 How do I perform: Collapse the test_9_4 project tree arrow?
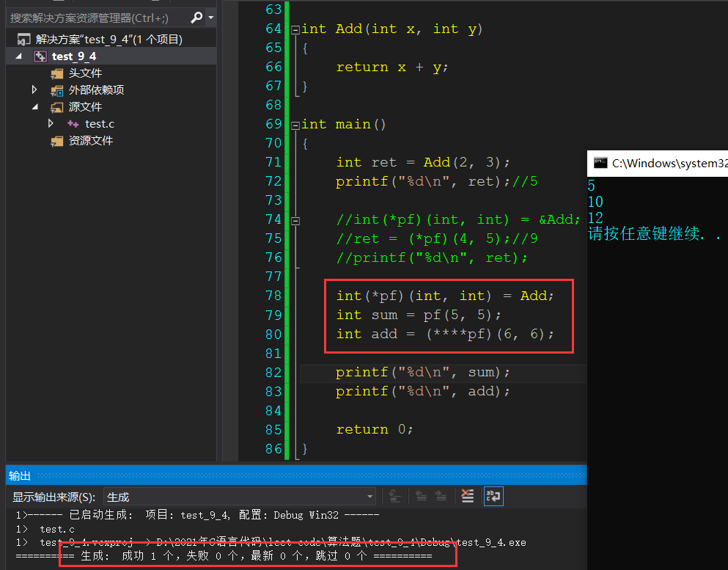tap(19, 56)
